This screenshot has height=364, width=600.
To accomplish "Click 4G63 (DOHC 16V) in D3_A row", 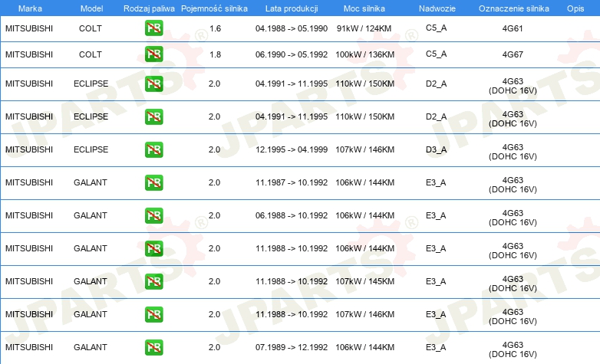I will coord(513,152).
